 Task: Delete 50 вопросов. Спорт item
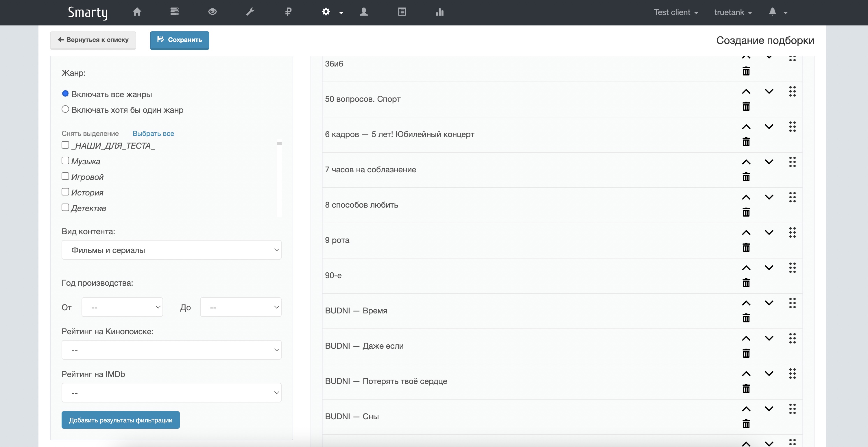tap(746, 106)
